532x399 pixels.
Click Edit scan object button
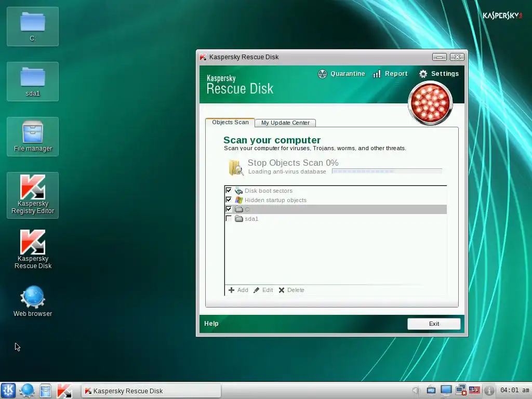pyautogui.click(x=263, y=290)
